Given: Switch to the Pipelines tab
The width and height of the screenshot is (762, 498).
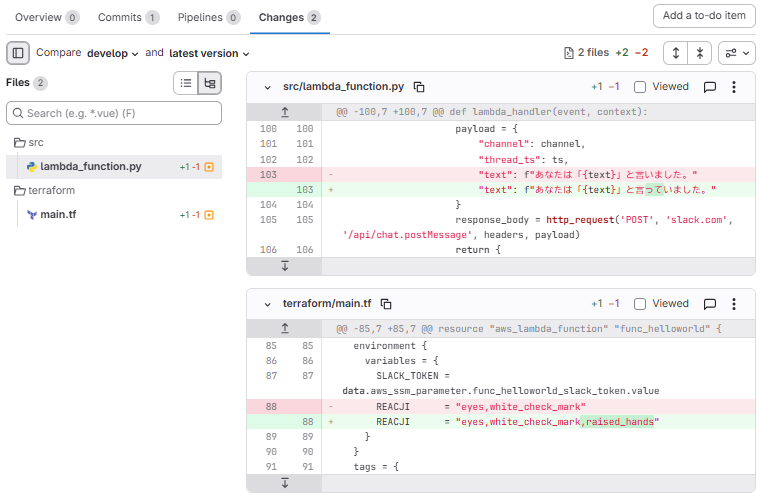Looking at the screenshot, I should (x=208, y=17).
